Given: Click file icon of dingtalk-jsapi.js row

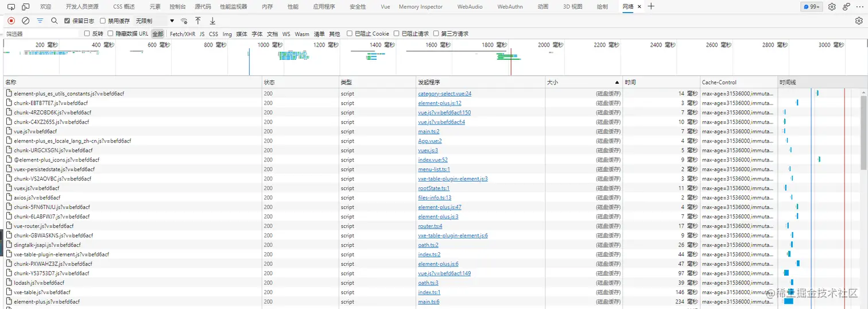Looking at the screenshot, I should tap(9, 245).
